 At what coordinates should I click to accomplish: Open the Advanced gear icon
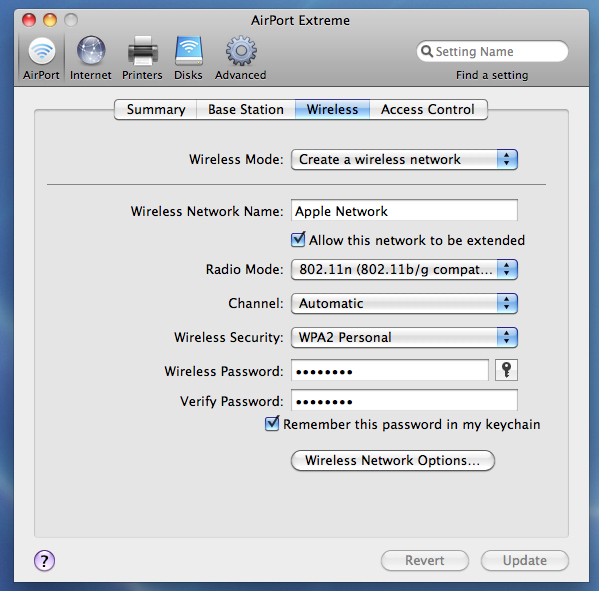click(241, 51)
